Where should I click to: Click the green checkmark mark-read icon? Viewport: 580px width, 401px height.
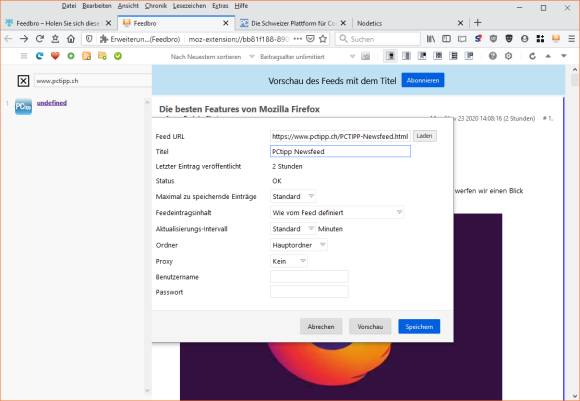coord(118,56)
